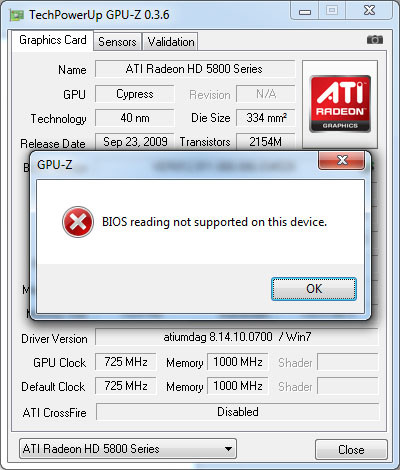Open the Validation tab

coord(171,42)
